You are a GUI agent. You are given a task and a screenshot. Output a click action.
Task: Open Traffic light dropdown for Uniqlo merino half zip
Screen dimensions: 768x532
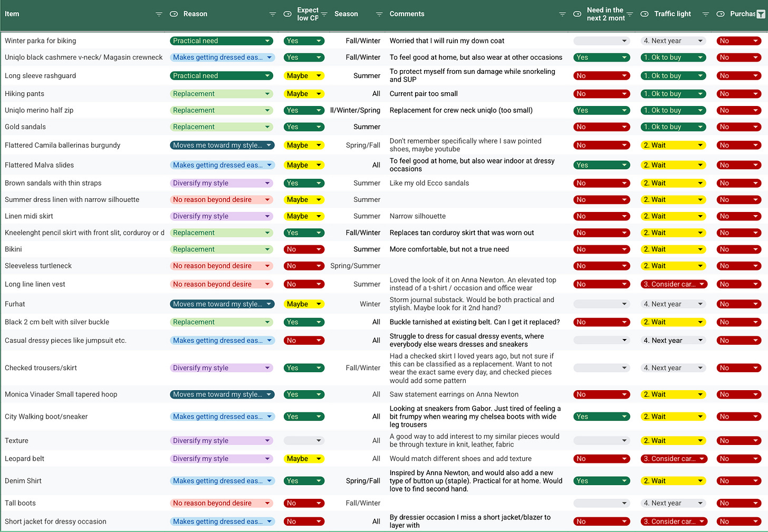[x=674, y=110]
